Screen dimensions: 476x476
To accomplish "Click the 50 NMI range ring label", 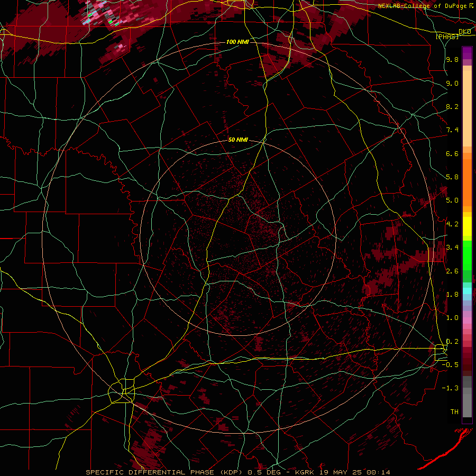I will click(238, 140).
